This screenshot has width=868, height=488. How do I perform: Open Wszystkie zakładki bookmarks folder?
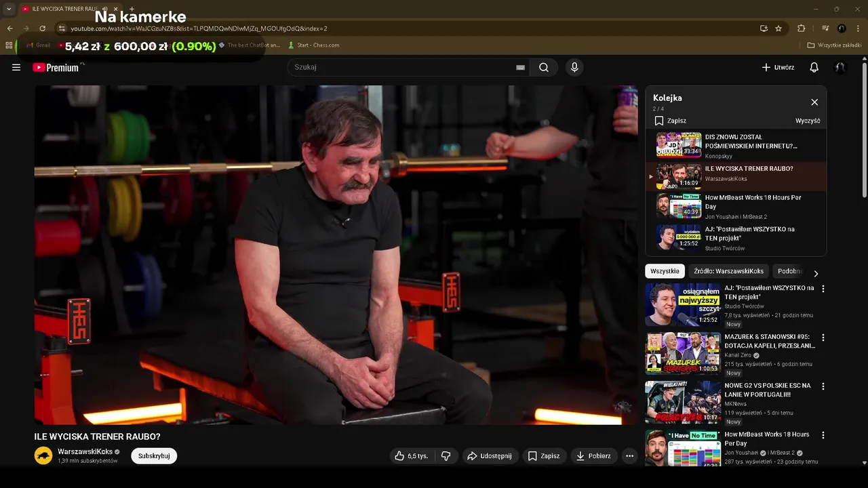pos(834,45)
